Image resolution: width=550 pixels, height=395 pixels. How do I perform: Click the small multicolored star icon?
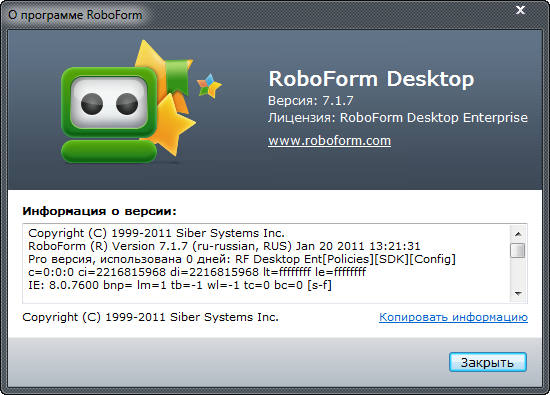(x=209, y=85)
